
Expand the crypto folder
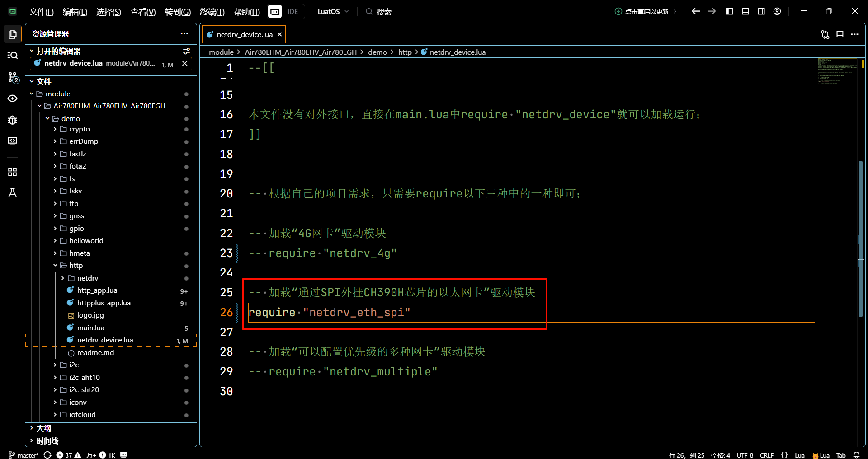tap(80, 129)
